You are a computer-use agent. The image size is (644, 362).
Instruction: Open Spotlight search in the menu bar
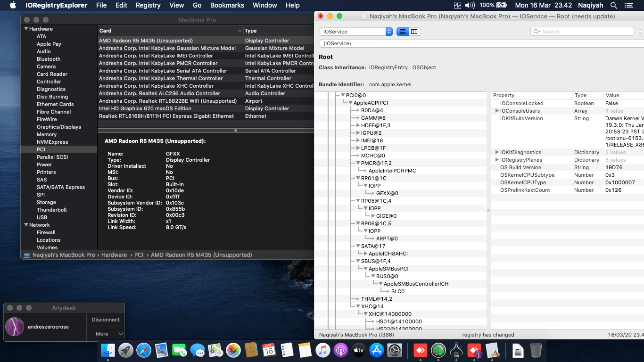pyautogui.click(x=614, y=5)
